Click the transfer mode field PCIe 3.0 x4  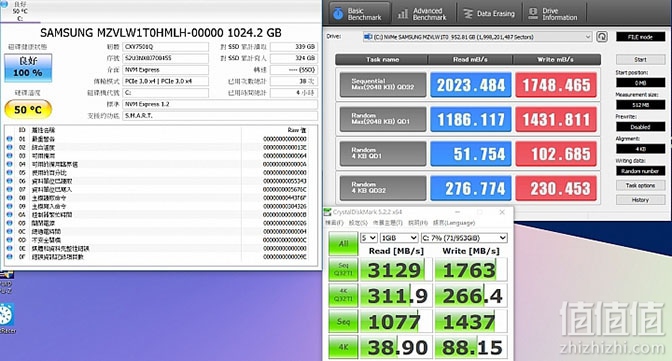point(165,81)
